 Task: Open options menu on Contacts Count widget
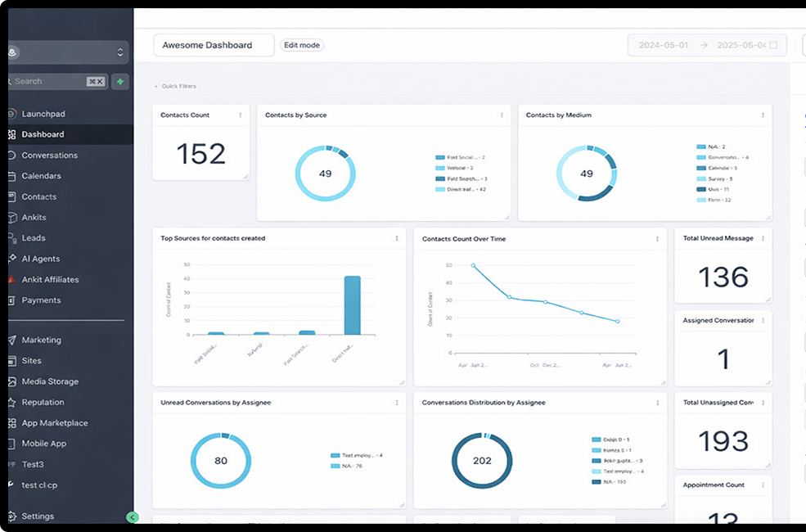click(241, 115)
